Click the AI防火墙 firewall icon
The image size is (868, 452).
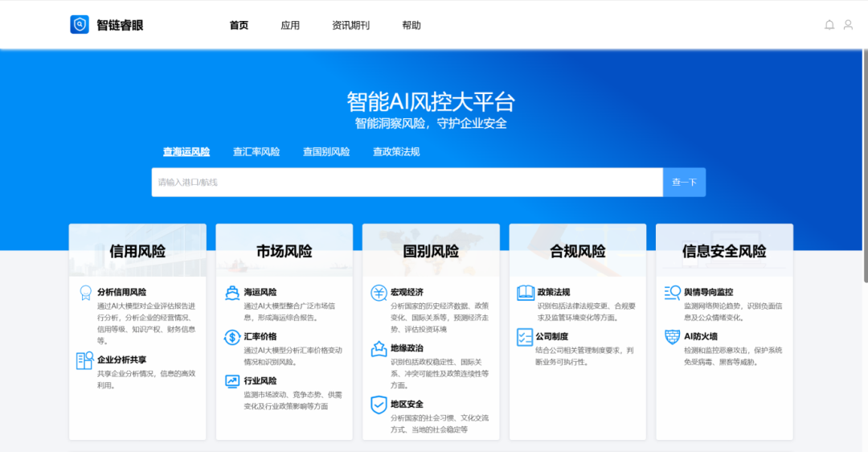(672, 337)
